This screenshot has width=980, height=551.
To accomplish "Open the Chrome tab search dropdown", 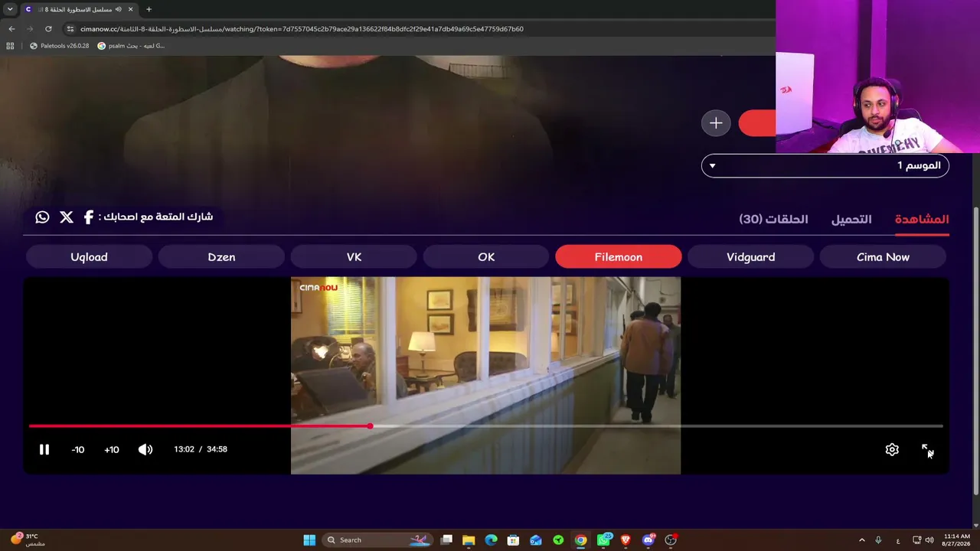I will pyautogui.click(x=10, y=9).
